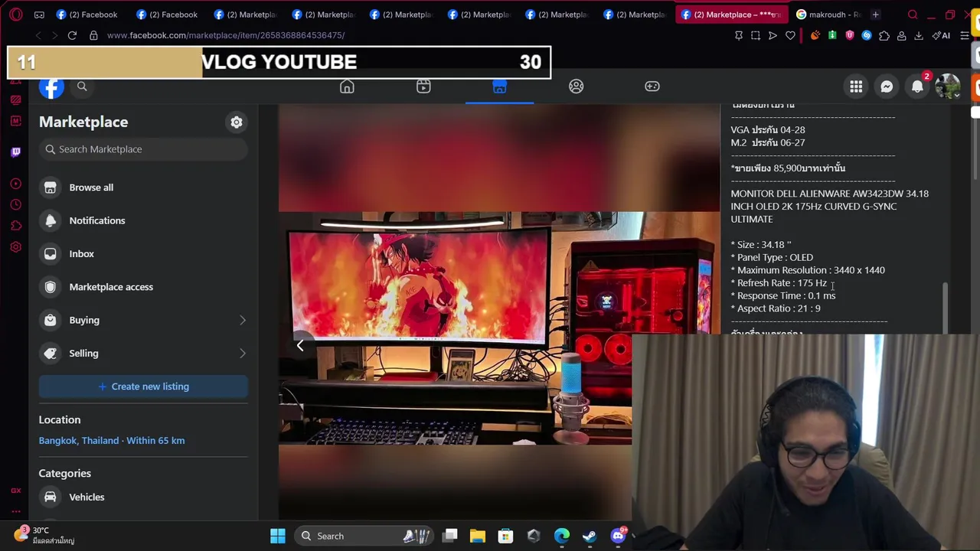Viewport: 980px width, 551px height.
Task: Open Steam from taskbar
Action: click(590, 536)
